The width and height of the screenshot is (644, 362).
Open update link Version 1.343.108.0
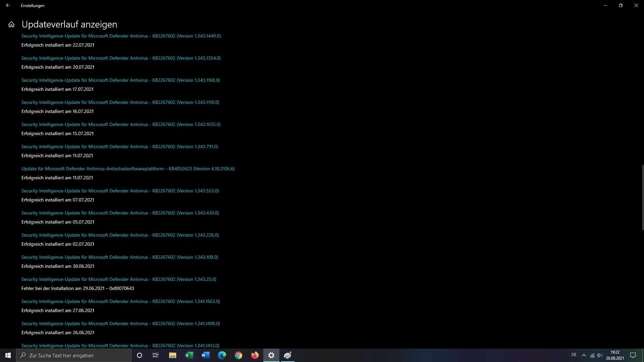pos(120,257)
